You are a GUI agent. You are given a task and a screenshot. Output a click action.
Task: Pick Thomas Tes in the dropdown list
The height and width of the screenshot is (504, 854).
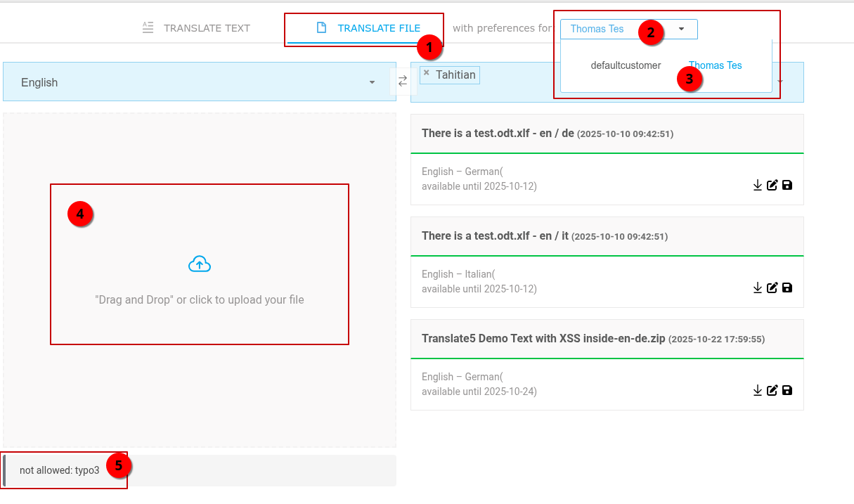coord(715,65)
